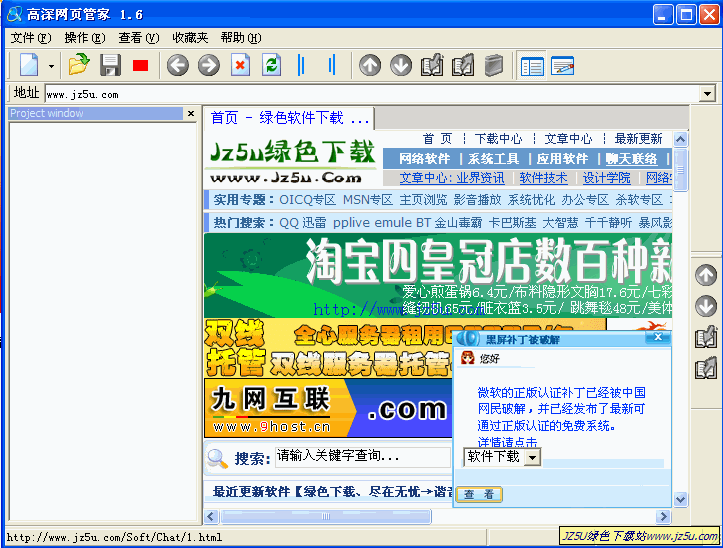This screenshot has width=723, height=548.
Task: Click the 最新更新 link
Action: (x=638, y=138)
